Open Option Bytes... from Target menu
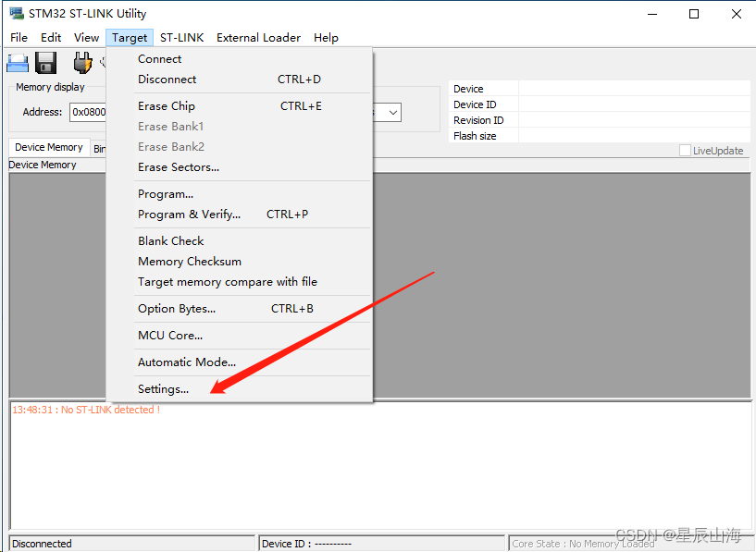 (x=240, y=309)
